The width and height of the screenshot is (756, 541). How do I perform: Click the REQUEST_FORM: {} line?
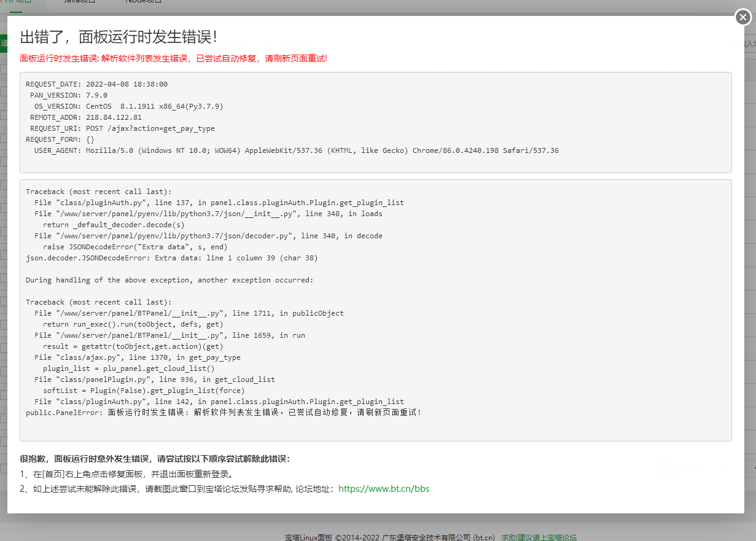(x=60, y=139)
